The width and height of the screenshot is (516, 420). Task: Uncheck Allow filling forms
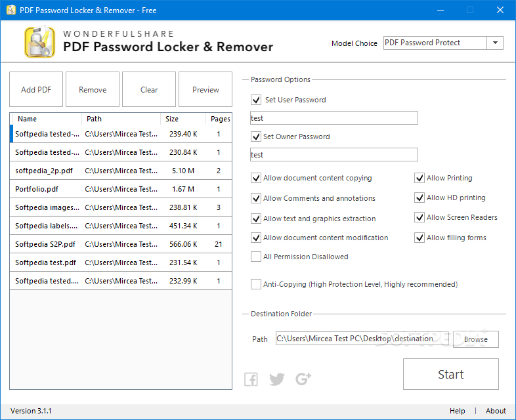pyautogui.click(x=419, y=238)
